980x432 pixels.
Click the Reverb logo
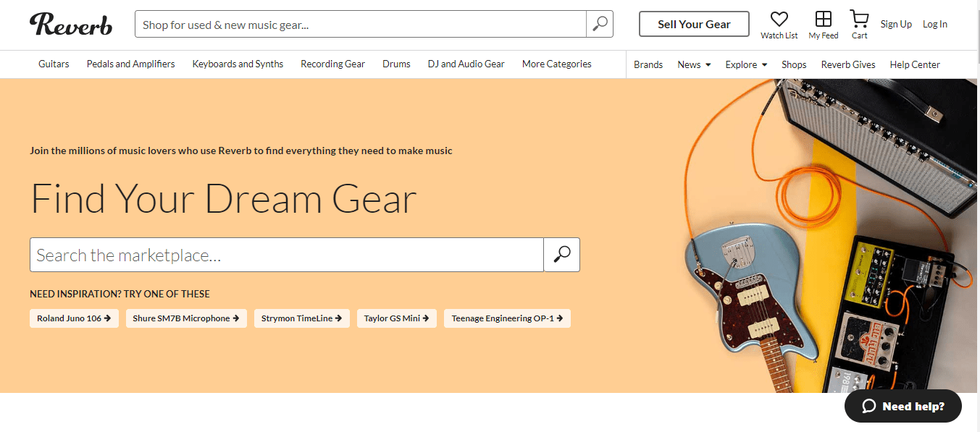click(71, 24)
